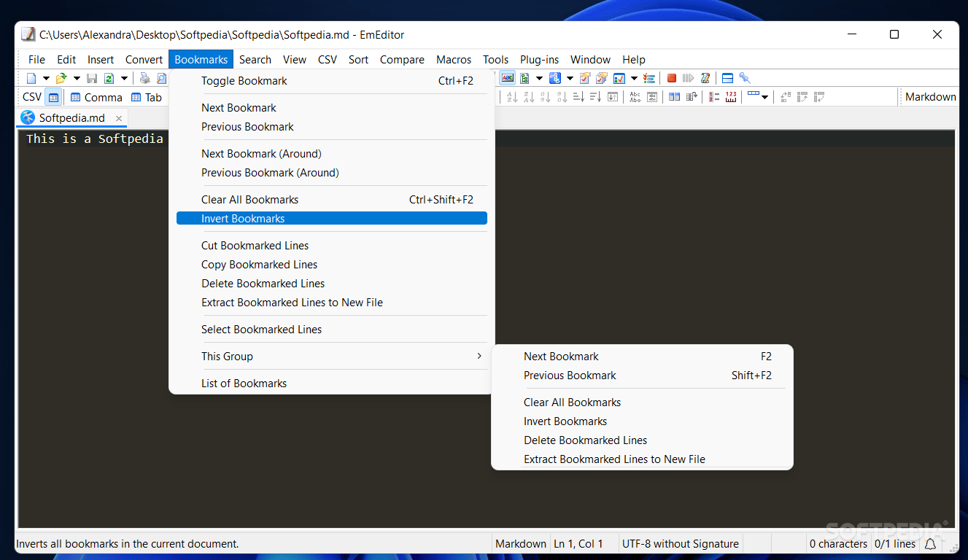
Task: Click the Edit Macro notepad icon
Action: coord(705,78)
